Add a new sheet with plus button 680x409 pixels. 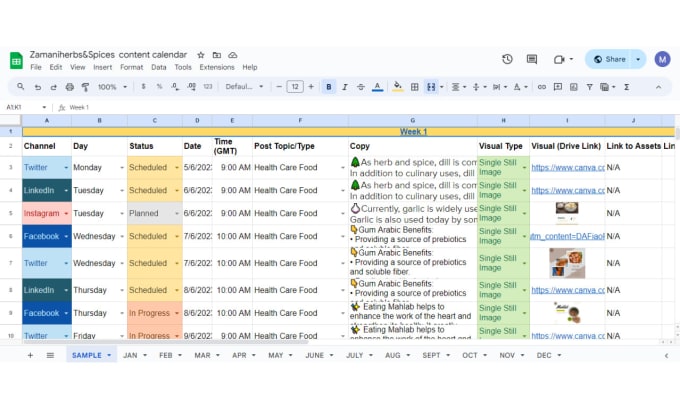click(30, 355)
